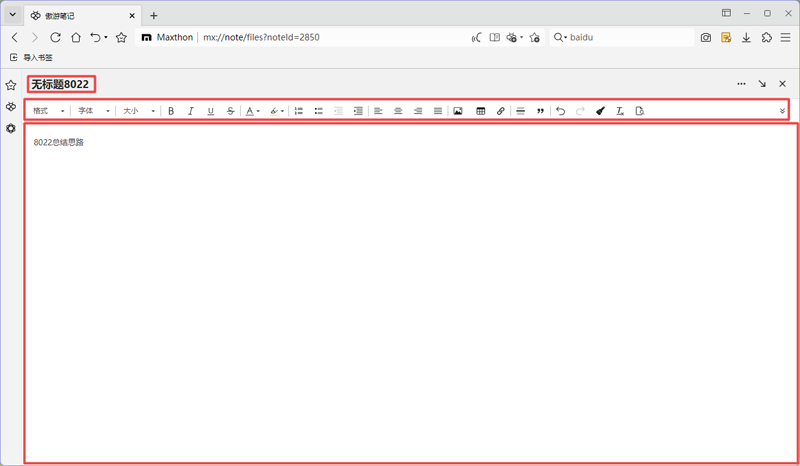Image resolution: width=800 pixels, height=466 pixels.
Task: Center align the text
Action: (x=398, y=111)
